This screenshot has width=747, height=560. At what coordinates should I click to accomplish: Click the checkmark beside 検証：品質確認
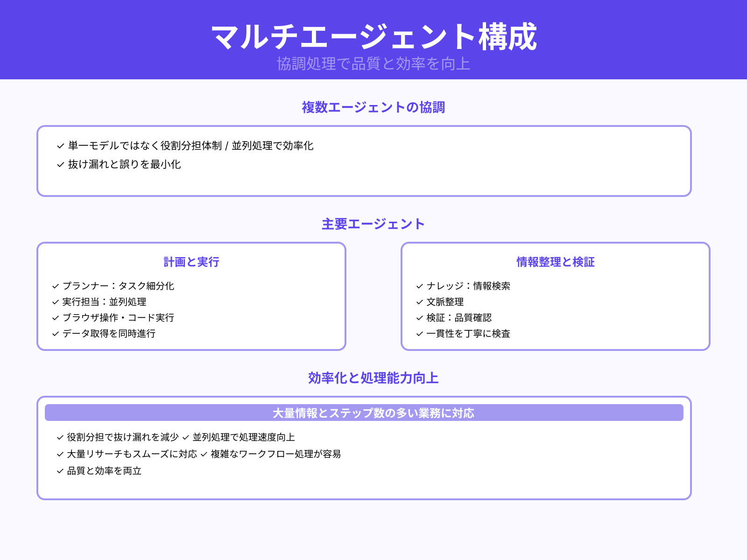(419, 318)
